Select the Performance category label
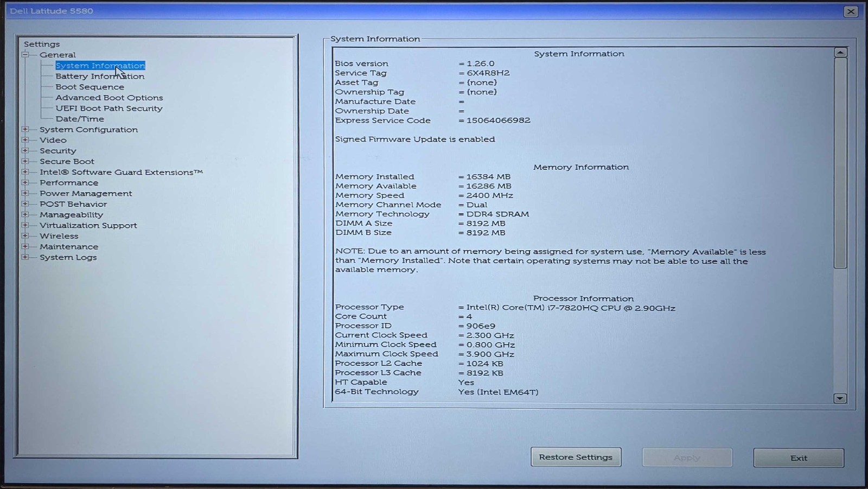 (x=69, y=183)
